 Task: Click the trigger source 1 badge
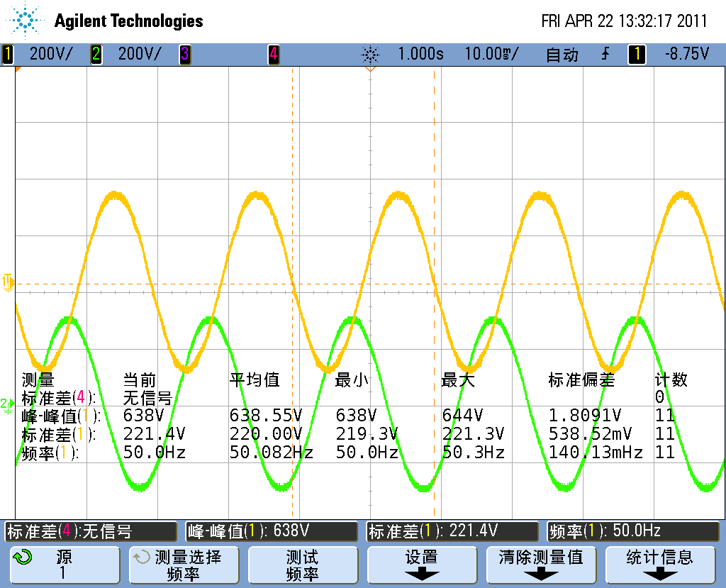point(636,54)
